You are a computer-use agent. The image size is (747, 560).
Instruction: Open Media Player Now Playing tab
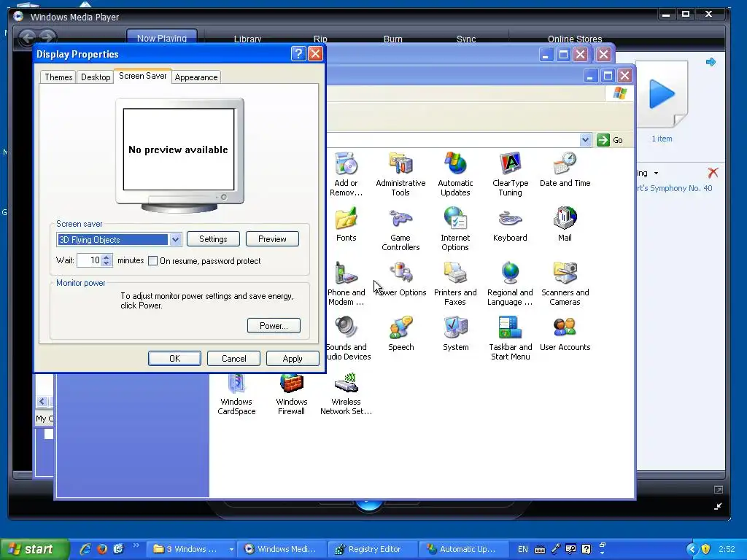(162, 38)
